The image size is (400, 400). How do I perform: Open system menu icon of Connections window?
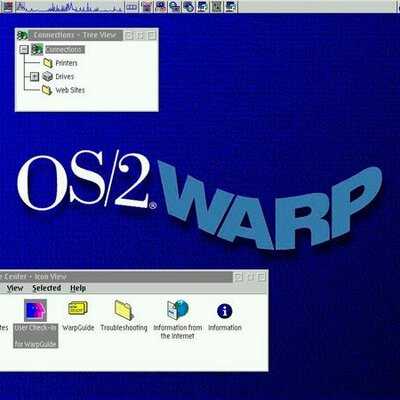click(22, 35)
